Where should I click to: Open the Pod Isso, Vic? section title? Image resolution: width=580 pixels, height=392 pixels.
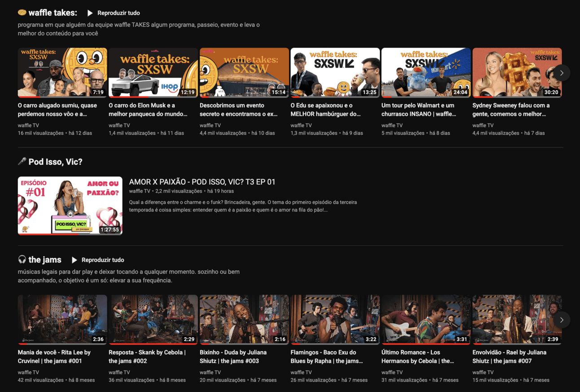tap(50, 162)
